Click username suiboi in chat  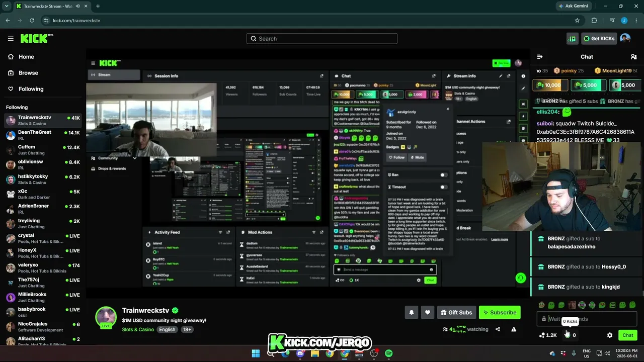click(x=545, y=124)
